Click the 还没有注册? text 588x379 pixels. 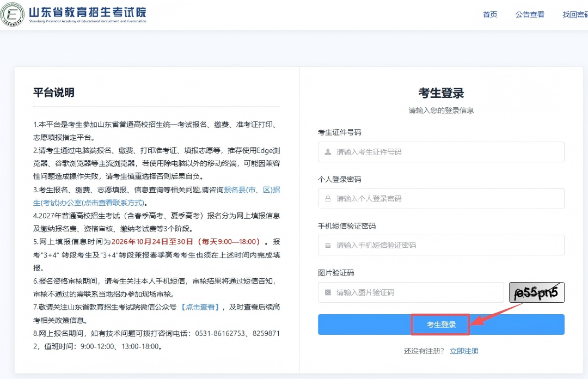pos(424,351)
